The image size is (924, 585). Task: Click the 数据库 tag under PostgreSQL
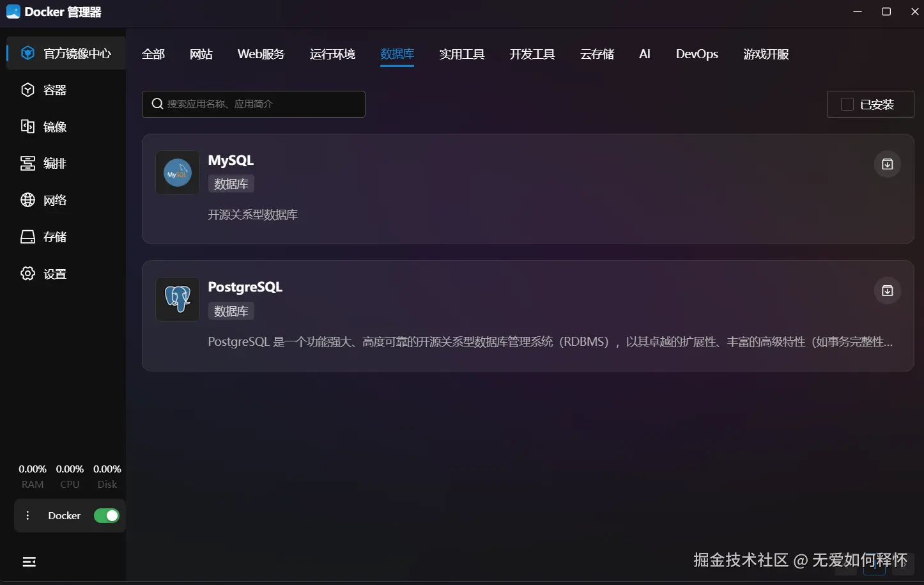tap(231, 311)
